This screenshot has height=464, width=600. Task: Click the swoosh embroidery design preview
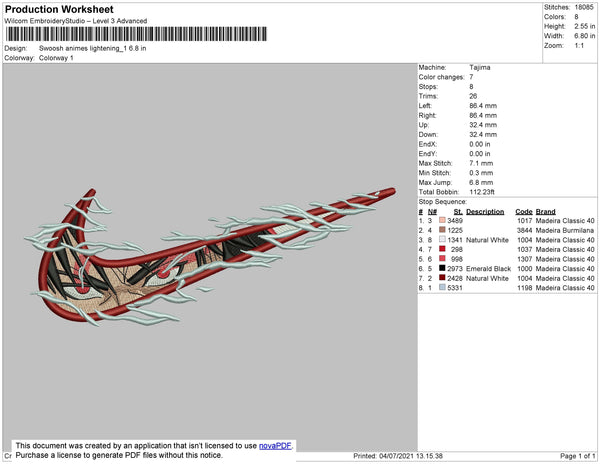(210, 256)
